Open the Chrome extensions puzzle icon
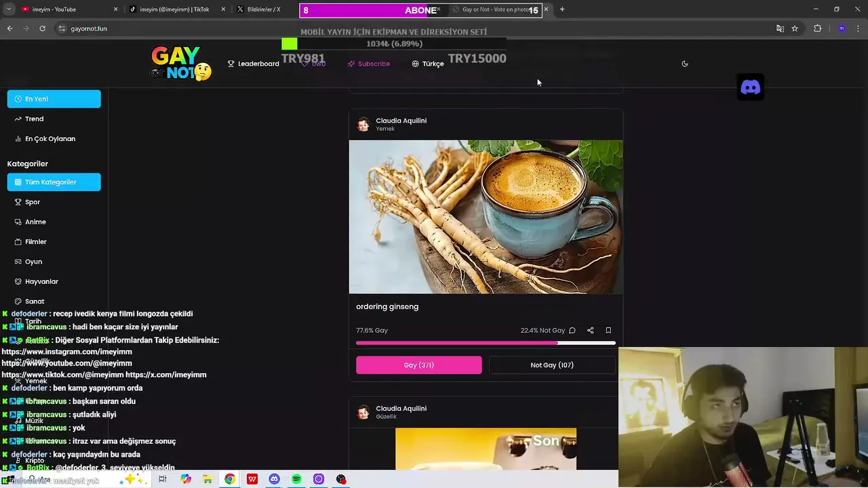Screen dimensions: 868x488 point(817,28)
